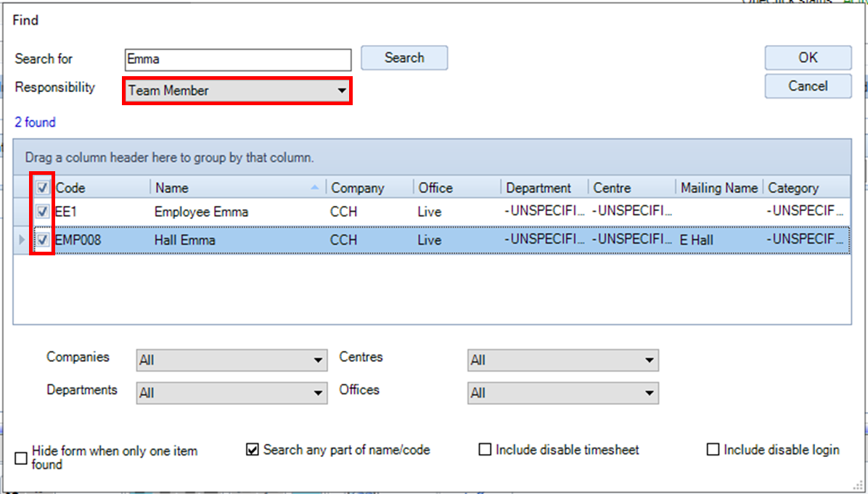
Task: Select the Employee Emma name cell
Action: pos(239,212)
